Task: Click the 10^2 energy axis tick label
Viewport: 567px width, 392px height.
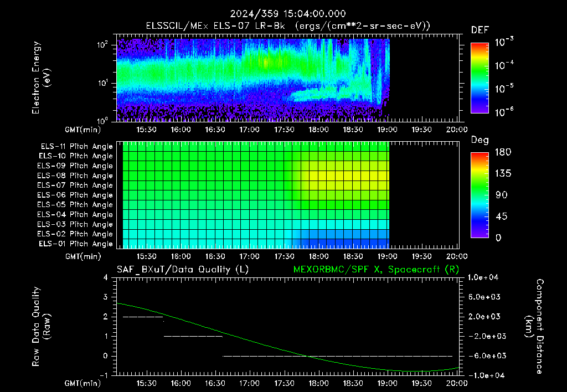Action: [102, 45]
